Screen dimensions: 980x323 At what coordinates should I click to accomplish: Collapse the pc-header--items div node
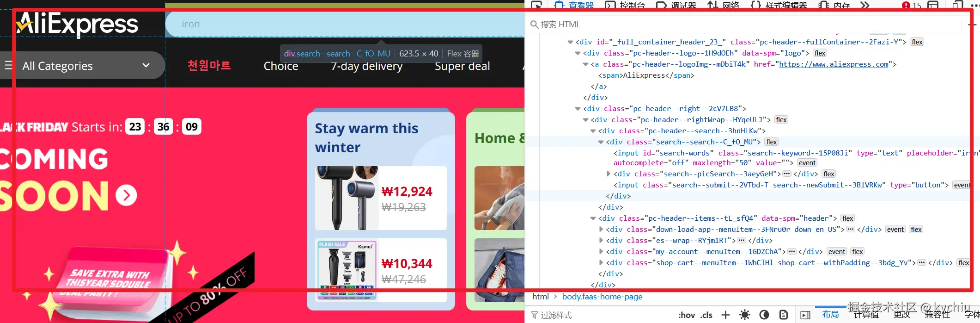593,218
